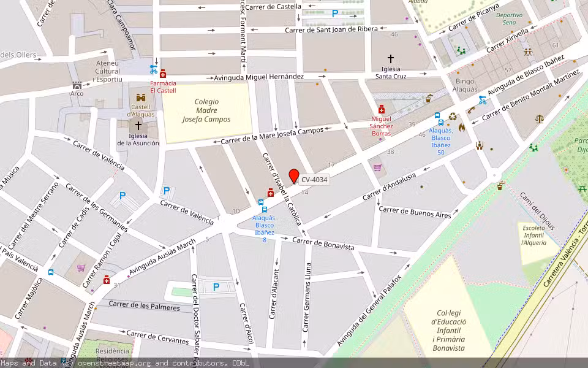Image resolution: width=588 pixels, height=368 pixels.
Task: Click the CV-4034 road reference label
Action: pos(313,181)
